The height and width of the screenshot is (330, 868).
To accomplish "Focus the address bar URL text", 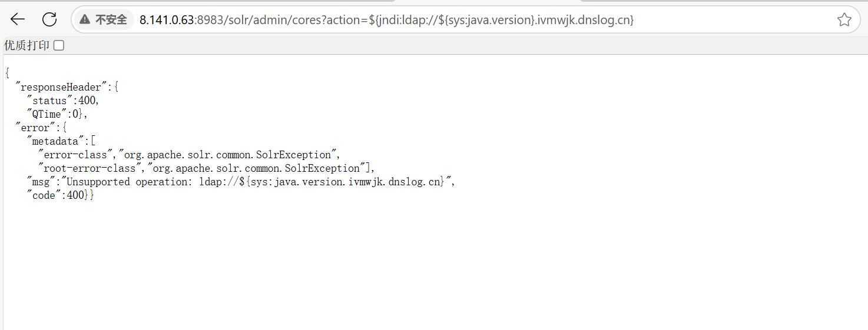I will click(x=386, y=20).
